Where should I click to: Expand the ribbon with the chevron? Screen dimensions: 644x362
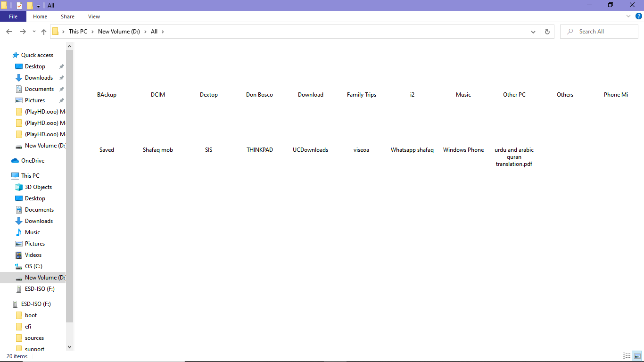(628, 16)
